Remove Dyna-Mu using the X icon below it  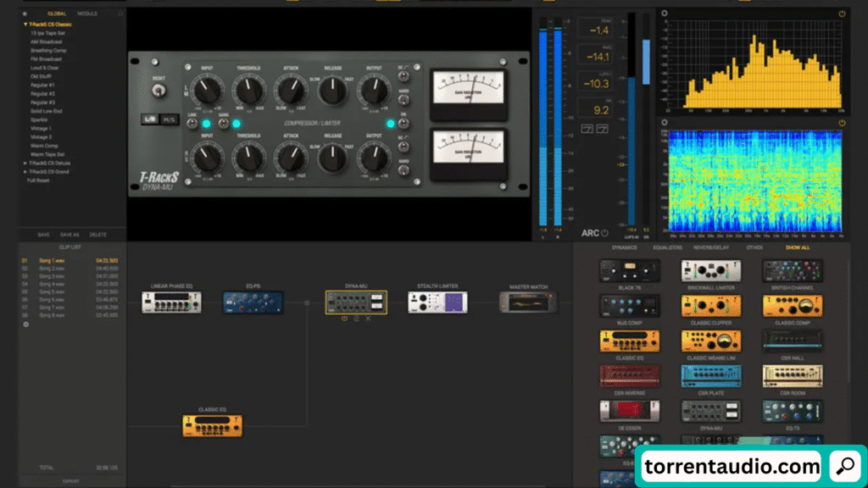368,319
